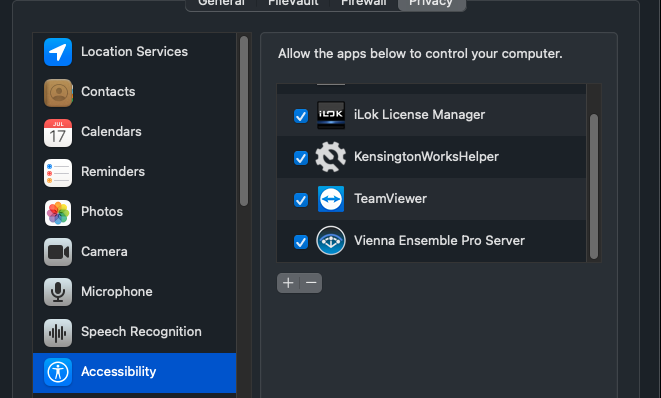Switch to the Firewall tab
This screenshot has width=661, height=398.
point(363,3)
